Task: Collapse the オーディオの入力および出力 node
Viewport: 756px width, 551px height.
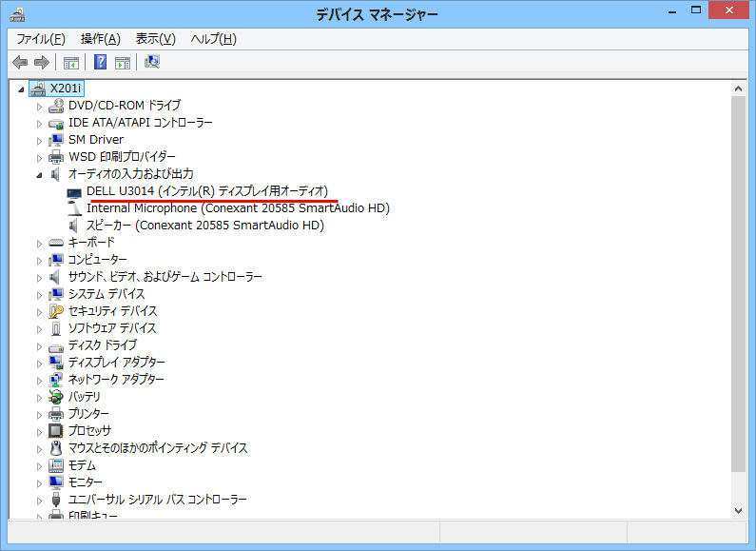Action: coord(40,174)
